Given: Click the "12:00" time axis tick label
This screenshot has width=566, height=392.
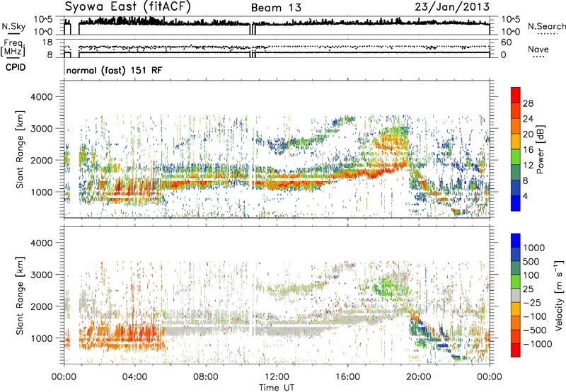Looking at the screenshot, I should pos(277,377).
